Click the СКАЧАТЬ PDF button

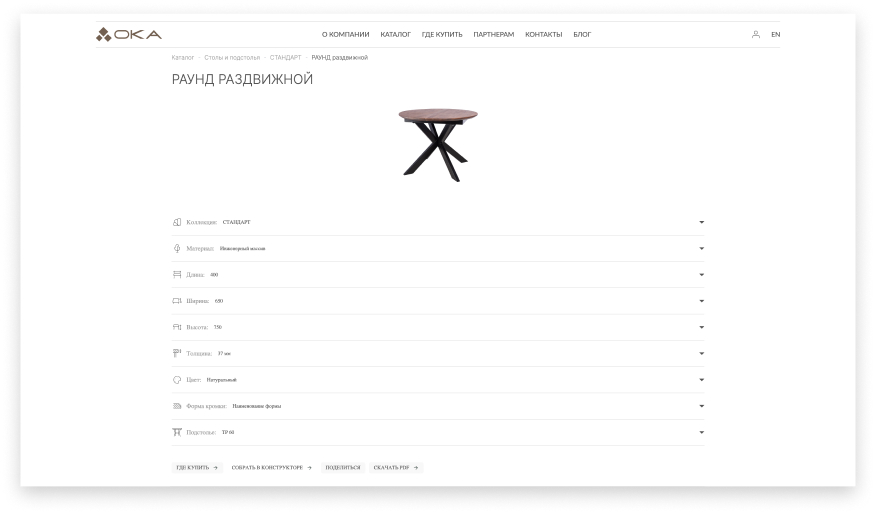(396, 468)
